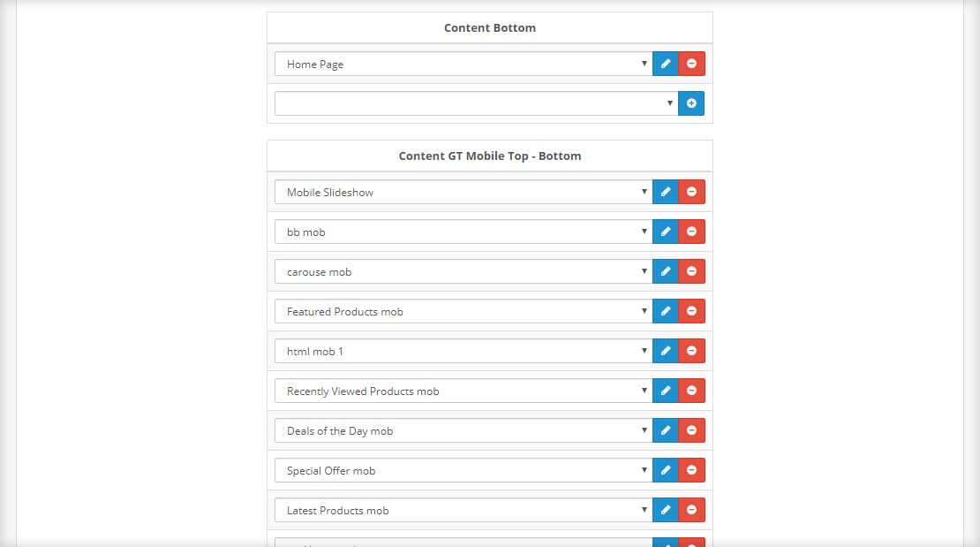This screenshot has height=547, width=980.
Task: Edit the html mob 1 module
Action: coord(666,351)
